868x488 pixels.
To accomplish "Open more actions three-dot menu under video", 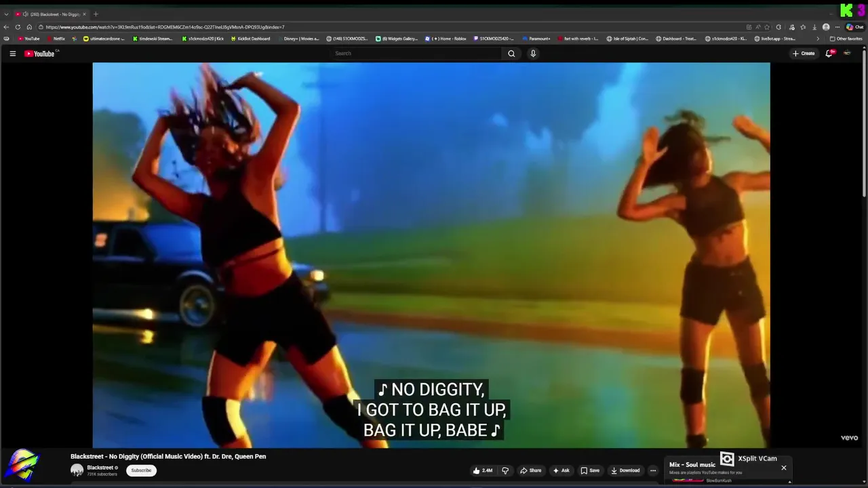I will (653, 470).
